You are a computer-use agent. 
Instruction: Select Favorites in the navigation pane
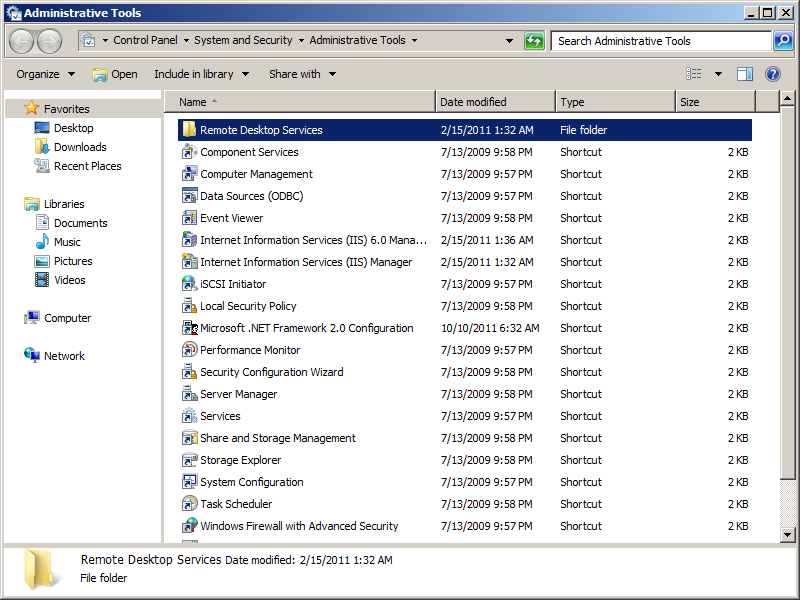pyautogui.click(x=66, y=109)
